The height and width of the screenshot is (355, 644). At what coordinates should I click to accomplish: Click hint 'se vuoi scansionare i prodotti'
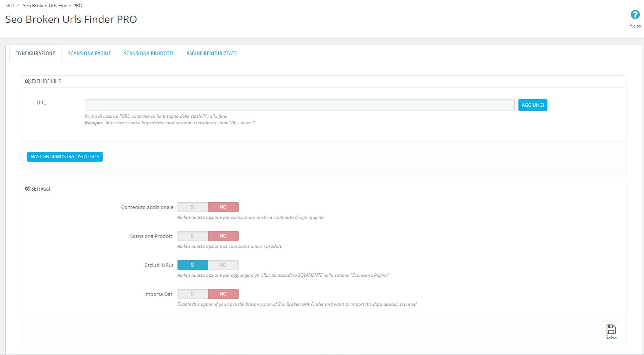pos(230,246)
